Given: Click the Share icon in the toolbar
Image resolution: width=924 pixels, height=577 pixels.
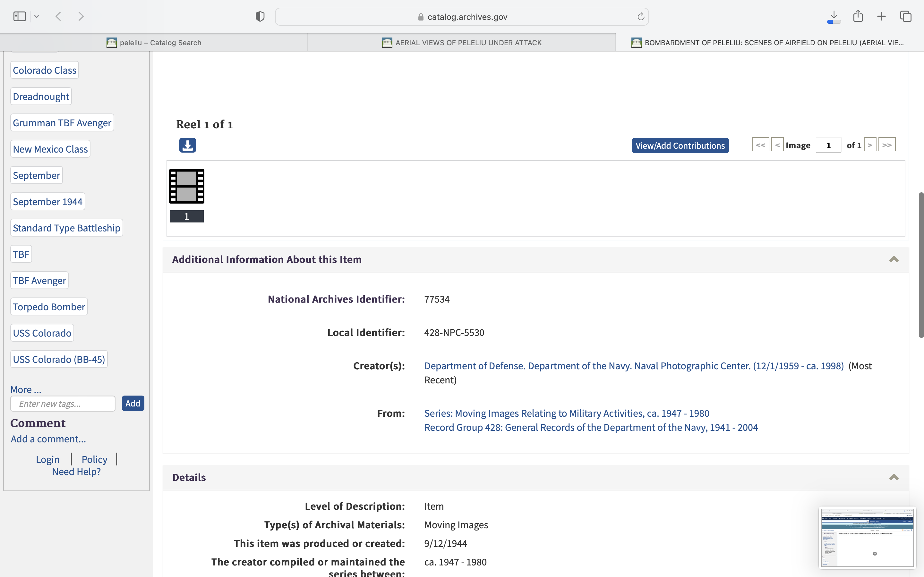Looking at the screenshot, I should pos(858,16).
